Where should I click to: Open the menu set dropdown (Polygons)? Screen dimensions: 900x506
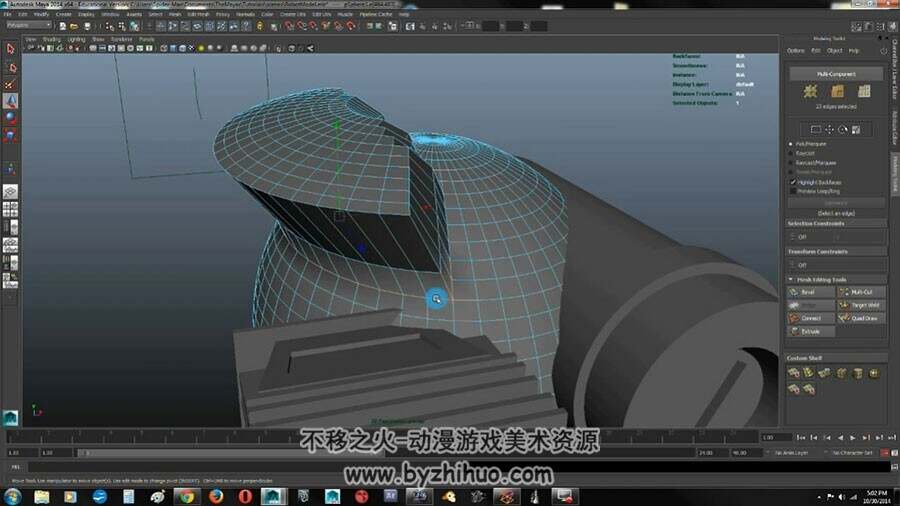tap(29, 25)
